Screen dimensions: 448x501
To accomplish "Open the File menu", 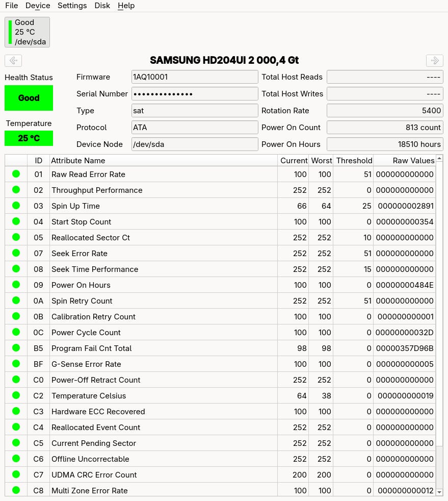I will [x=12, y=6].
